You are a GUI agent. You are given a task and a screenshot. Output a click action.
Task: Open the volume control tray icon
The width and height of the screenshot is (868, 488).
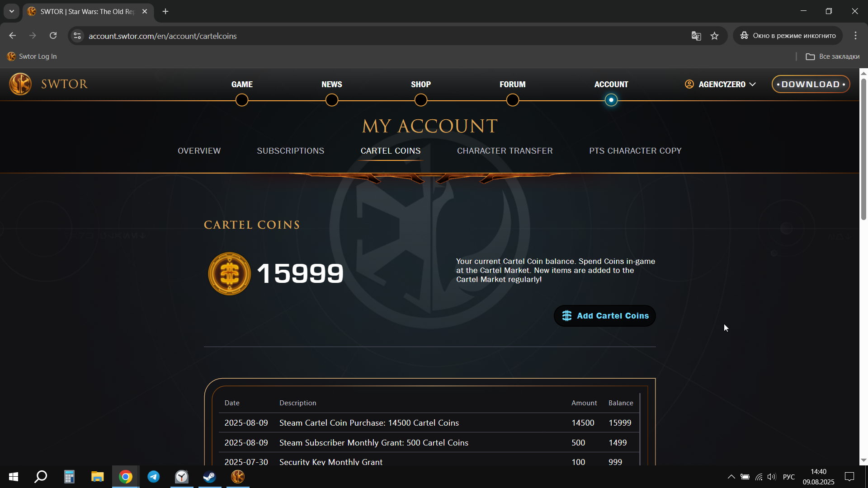click(x=772, y=477)
